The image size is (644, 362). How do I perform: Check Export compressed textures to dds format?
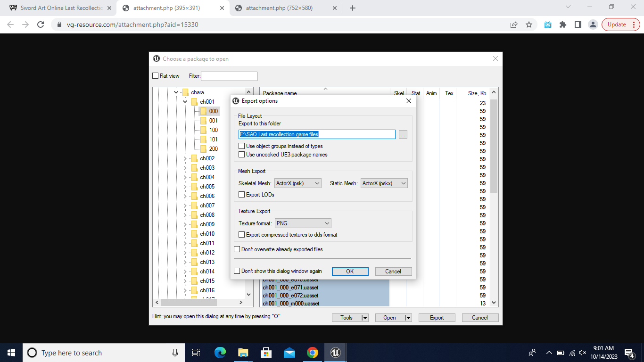pyautogui.click(x=242, y=235)
